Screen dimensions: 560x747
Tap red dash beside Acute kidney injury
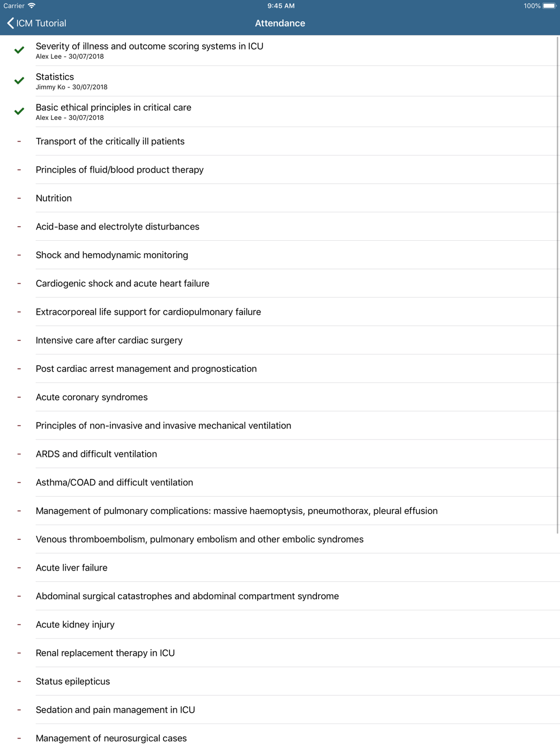click(19, 624)
